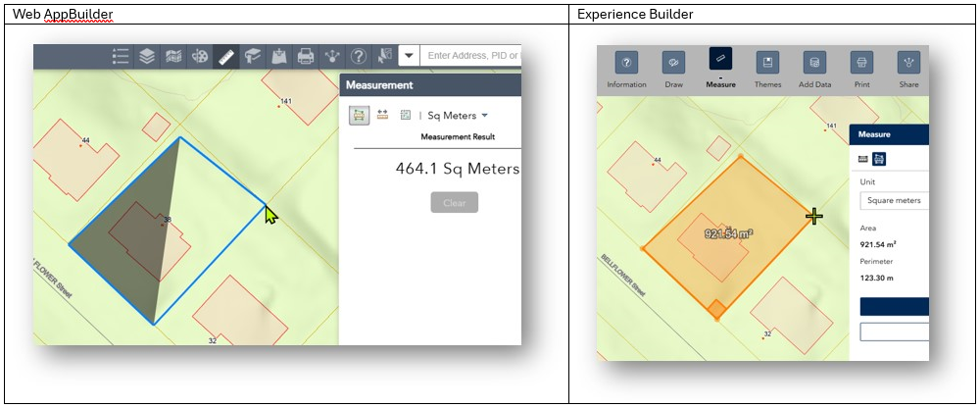Image resolution: width=980 pixels, height=408 pixels.
Task: Open the Print icon in Web AppBuilder toolbar
Action: [305, 56]
